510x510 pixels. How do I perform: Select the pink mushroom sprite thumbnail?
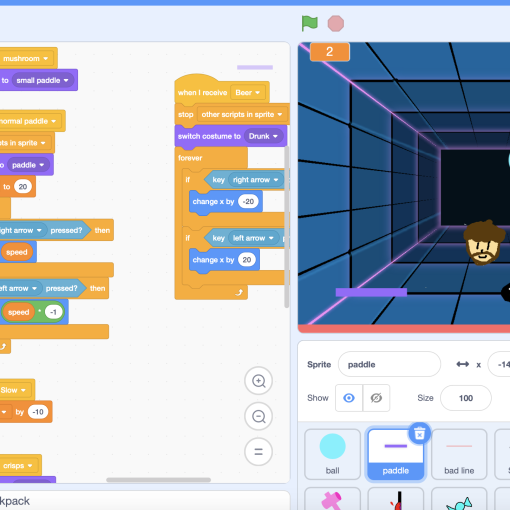pos(332,499)
